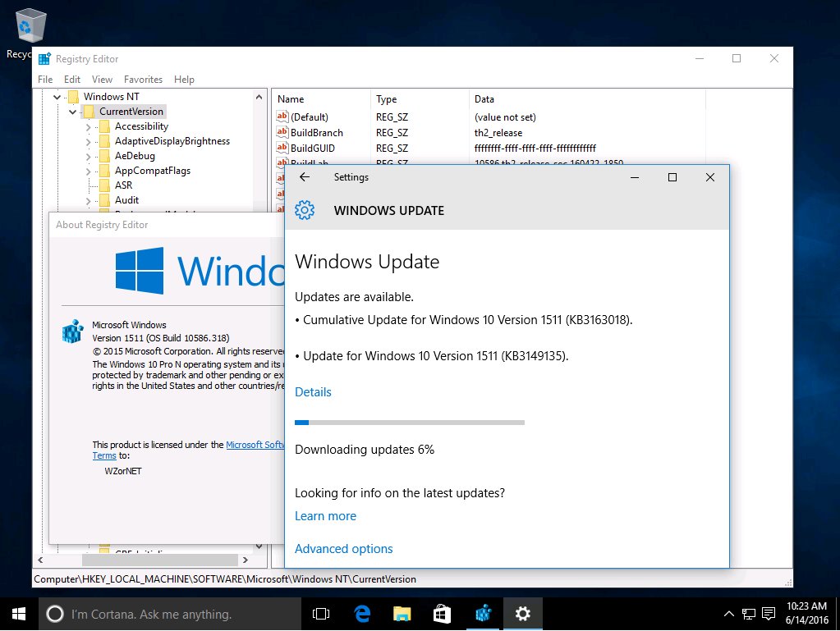840x631 pixels.
Task: Click the AeDebug folder icon
Action: (105, 156)
